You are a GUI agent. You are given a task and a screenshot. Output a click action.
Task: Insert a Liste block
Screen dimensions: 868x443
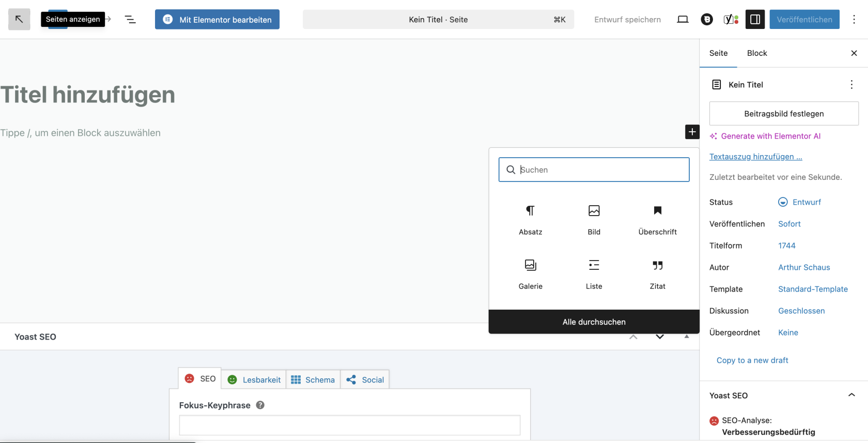(x=594, y=274)
